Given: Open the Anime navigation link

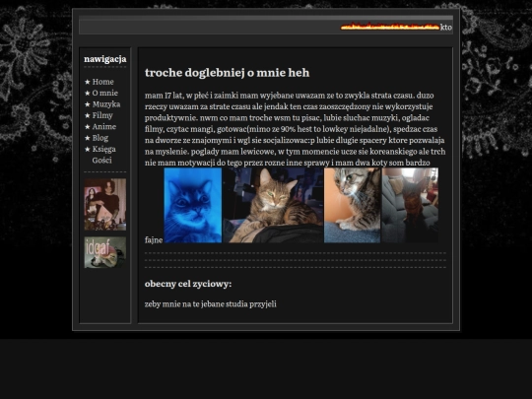Looking at the screenshot, I should [104, 126].
